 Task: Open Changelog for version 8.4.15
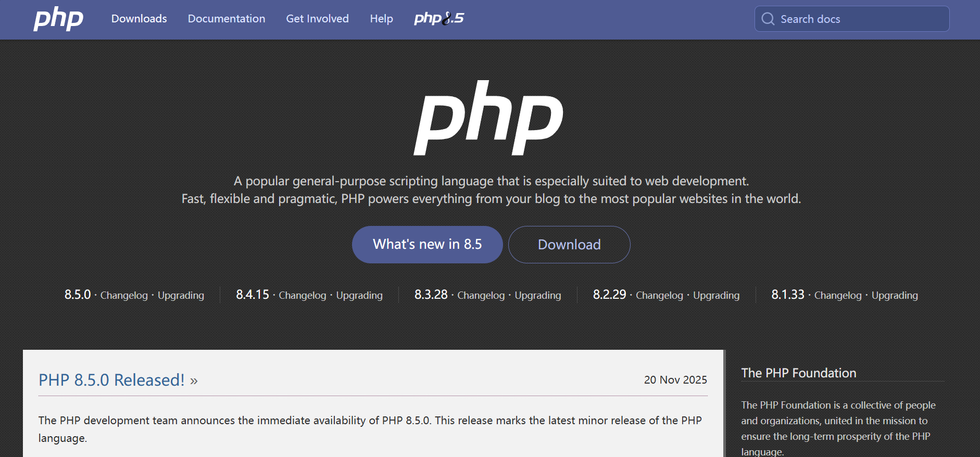(303, 295)
